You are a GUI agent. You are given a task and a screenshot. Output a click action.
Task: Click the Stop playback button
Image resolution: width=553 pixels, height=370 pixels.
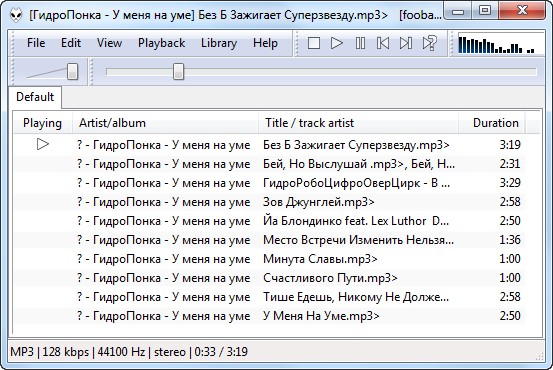coord(314,43)
